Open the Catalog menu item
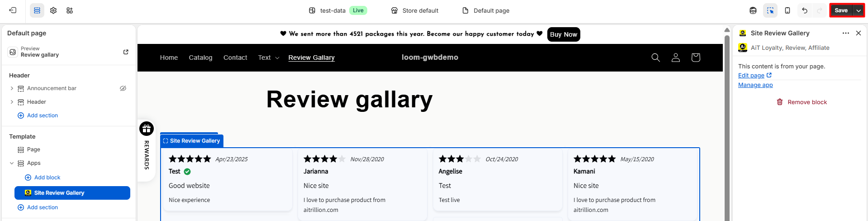Screen dimensions: 868x221 pyautogui.click(x=200, y=58)
